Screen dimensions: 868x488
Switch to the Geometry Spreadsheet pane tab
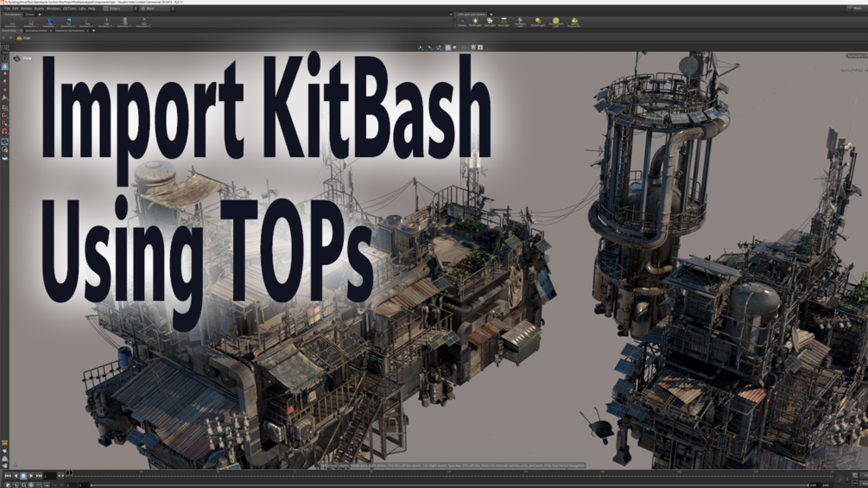point(70,30)
